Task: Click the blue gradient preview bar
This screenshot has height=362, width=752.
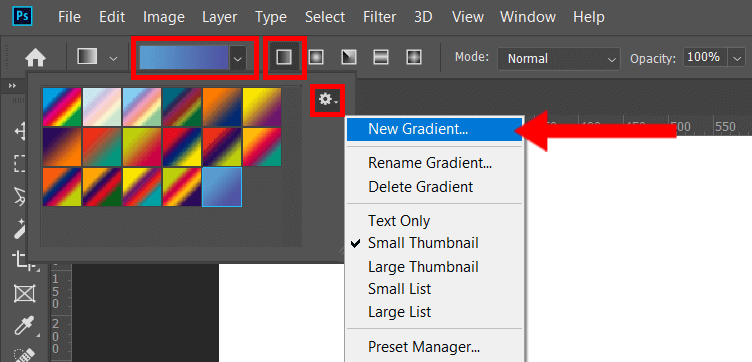Action: [184, 58]
